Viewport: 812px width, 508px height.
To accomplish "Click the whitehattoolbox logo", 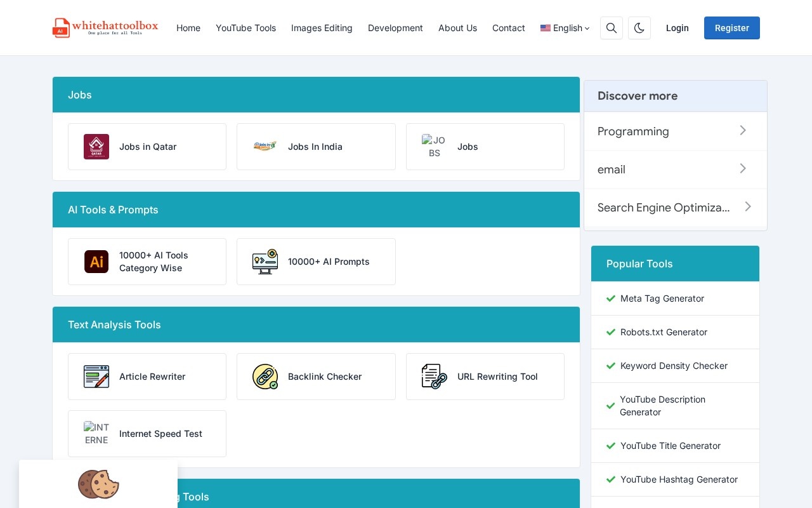I will (105, 28).
